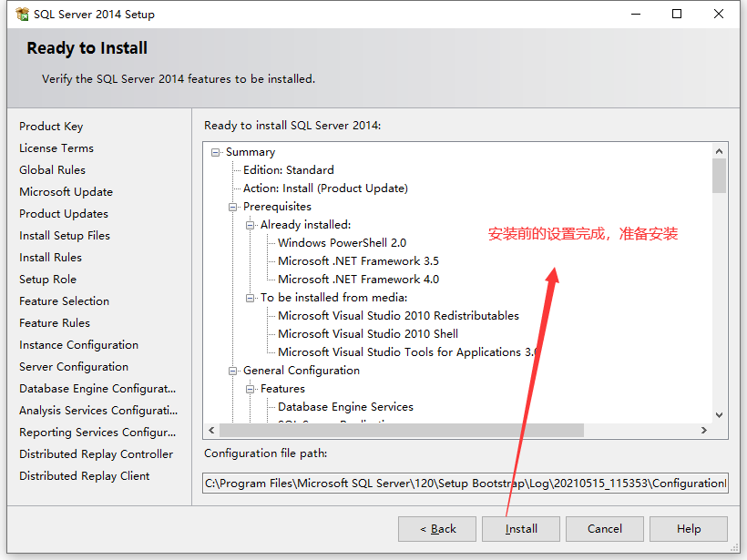747x560 pixels.
Task: Click the horizontal scrollbar thumb
Action: 401,431
